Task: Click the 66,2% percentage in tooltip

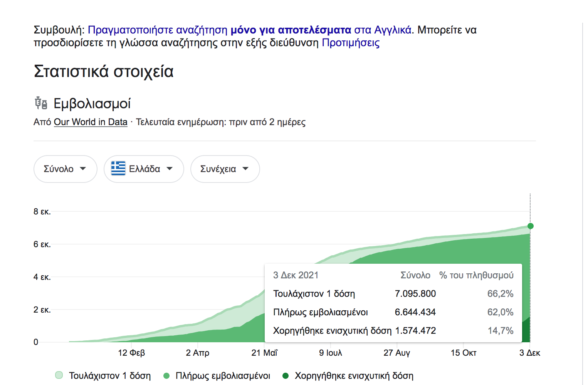Action: click(x=501, y=294)
